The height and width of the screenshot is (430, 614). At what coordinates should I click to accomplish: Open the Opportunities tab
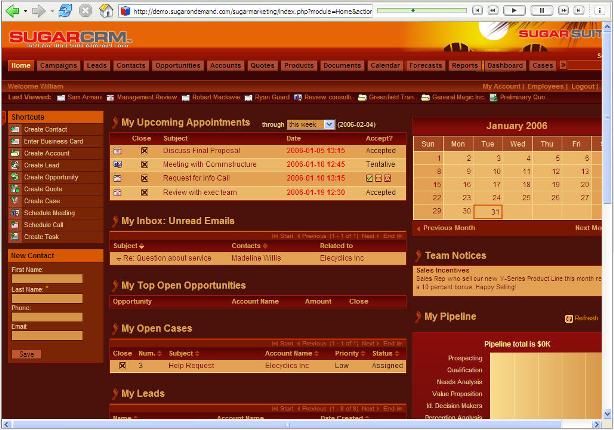click(x=178, y=66)
